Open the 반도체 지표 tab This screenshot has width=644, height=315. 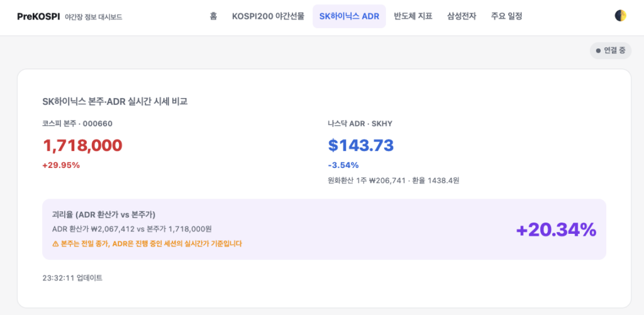coord(413,16)
